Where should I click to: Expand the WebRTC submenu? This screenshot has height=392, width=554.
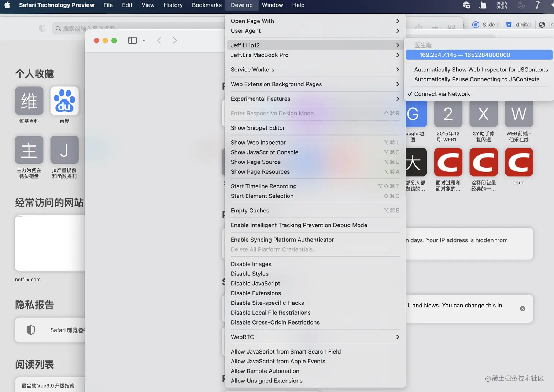point(315,337)
